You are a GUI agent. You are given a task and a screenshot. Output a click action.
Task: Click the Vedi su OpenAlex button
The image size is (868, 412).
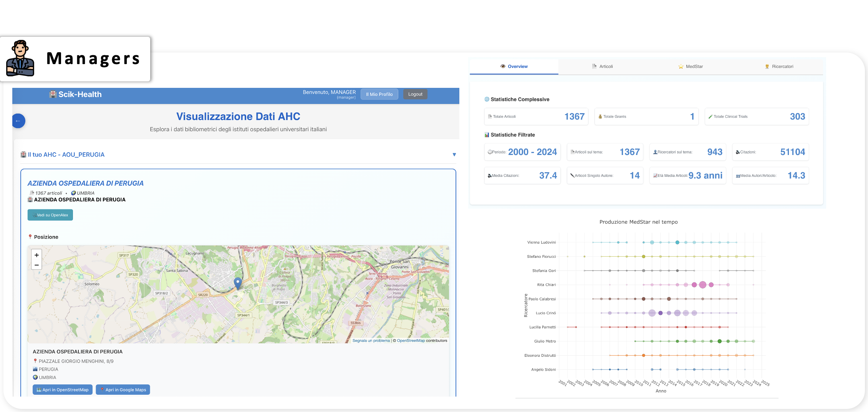point(50,215)
